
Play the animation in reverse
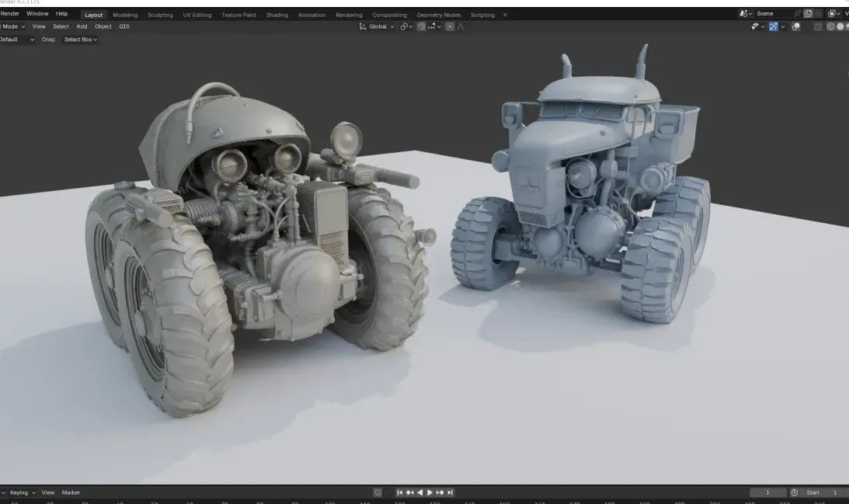point(419,492)
